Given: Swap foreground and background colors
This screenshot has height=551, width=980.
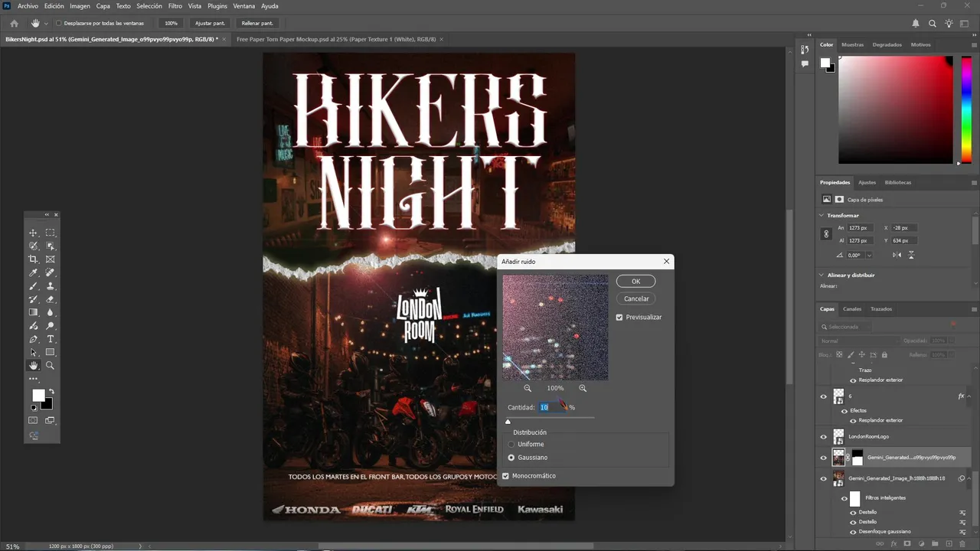Looking at the screenshot, I should [x=51, y=392].
